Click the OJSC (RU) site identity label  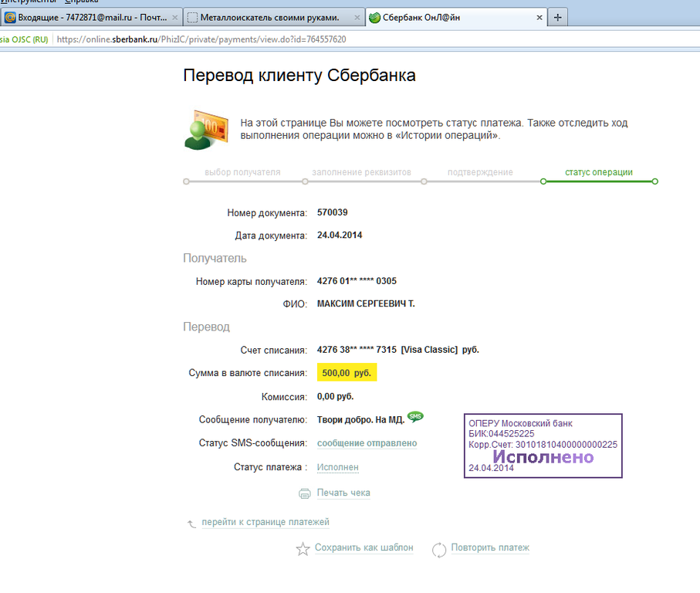(x=24, y=39)
